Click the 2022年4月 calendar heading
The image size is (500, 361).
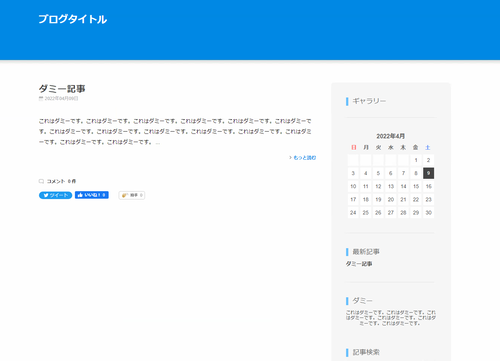pyautogui.click(x=391, y=136)
